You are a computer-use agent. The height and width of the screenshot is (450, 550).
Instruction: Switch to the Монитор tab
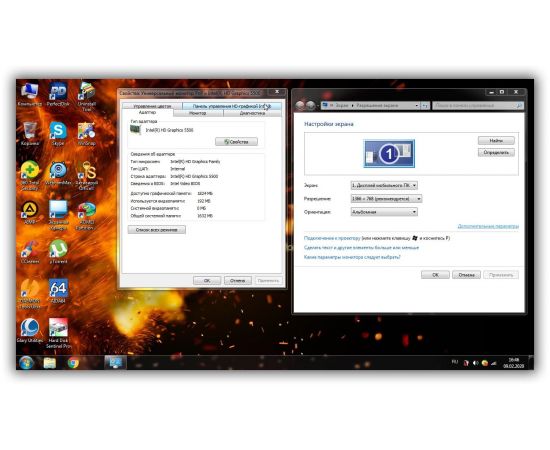198,113
